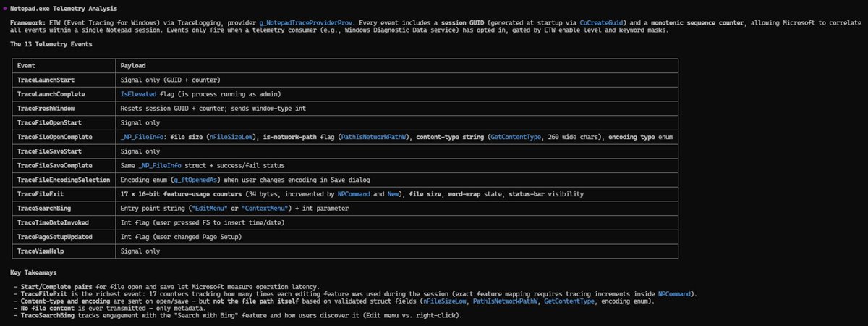Click the blue IsElevated flag name
Viewport: 868px width, 326px height.
click(137, 93)
